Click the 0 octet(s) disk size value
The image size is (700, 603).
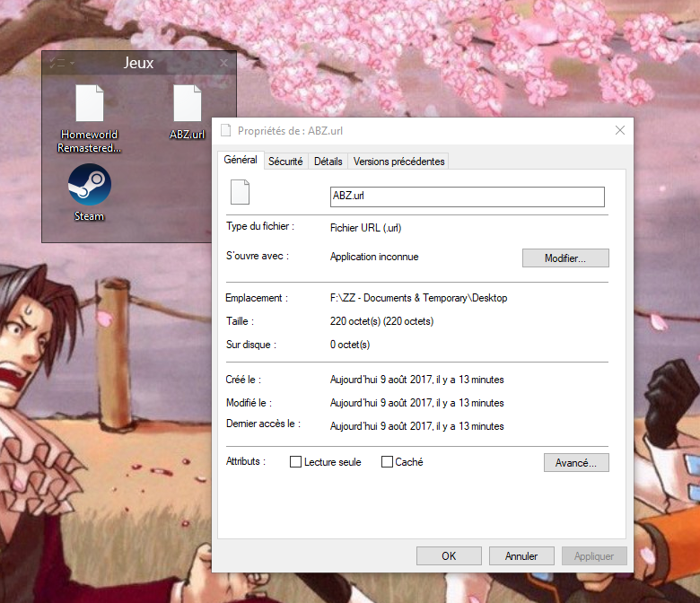350,345
